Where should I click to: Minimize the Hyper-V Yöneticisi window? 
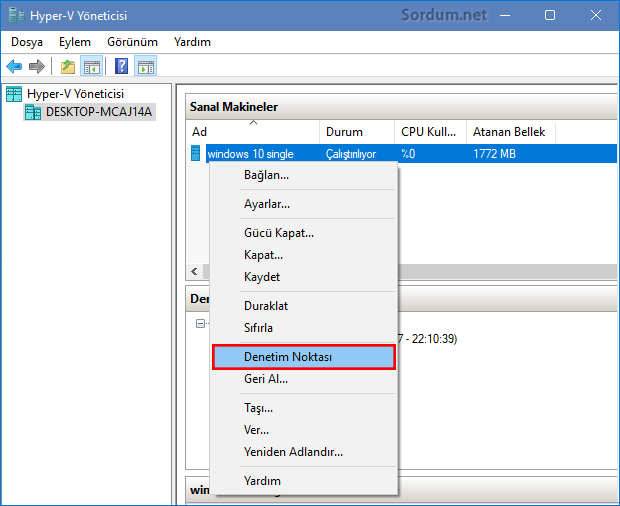pos(505,15)
